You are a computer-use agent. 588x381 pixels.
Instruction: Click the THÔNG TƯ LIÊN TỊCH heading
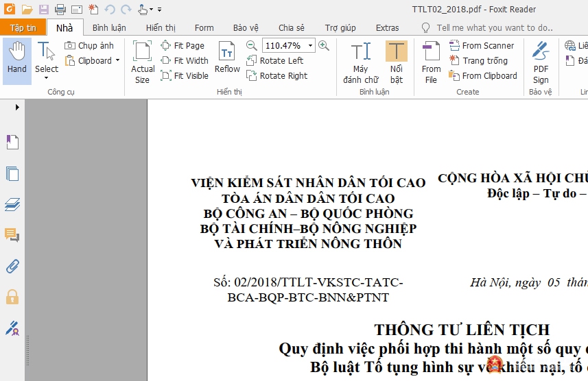[x=462, y=330]
